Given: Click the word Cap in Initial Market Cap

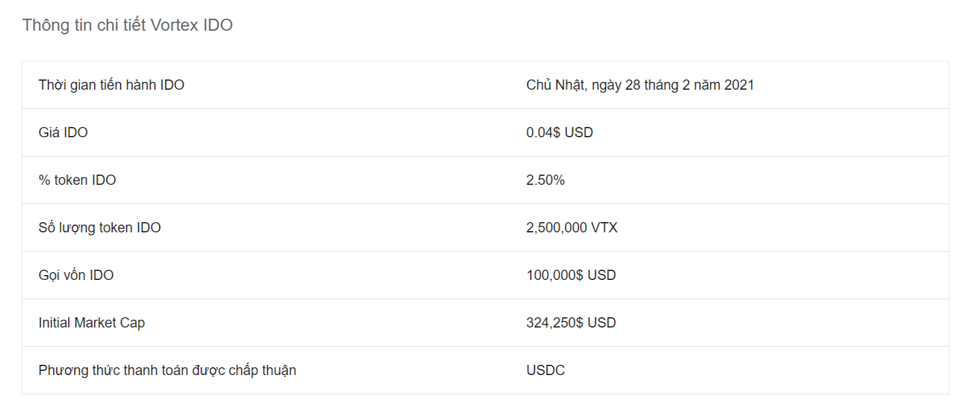Looking at the screenshot, I should pos(133,323).
